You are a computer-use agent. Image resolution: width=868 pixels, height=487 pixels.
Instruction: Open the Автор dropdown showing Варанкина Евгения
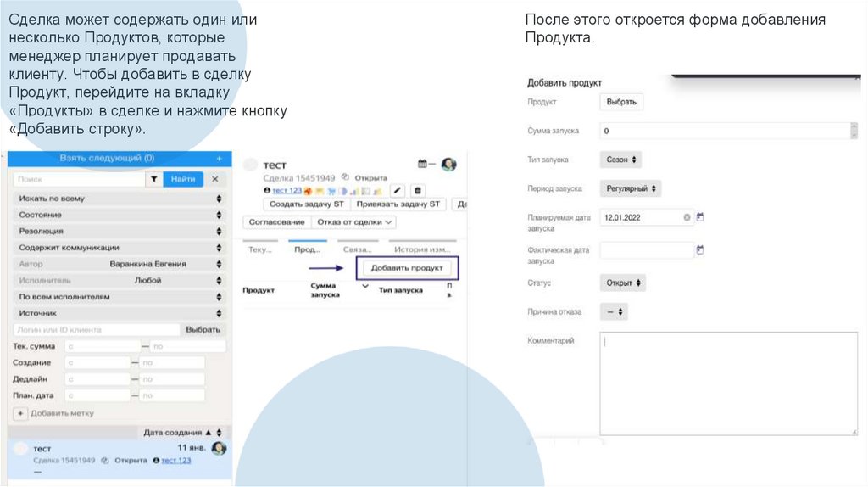tap(120, 264)
